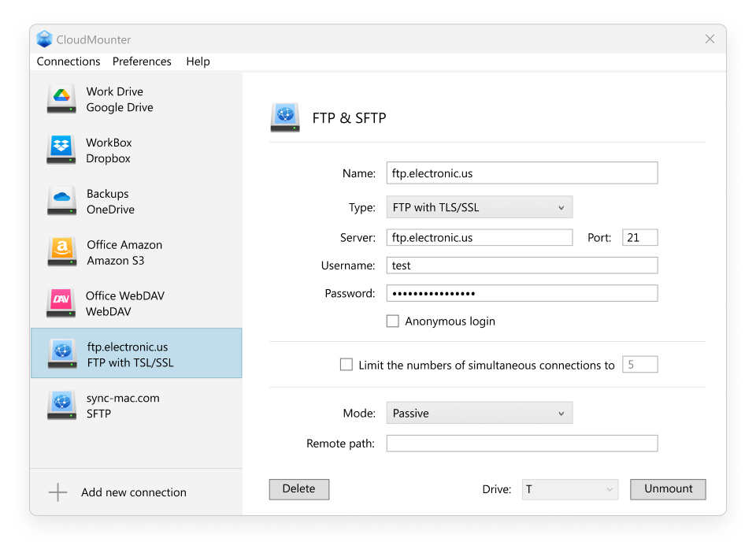This screenshot has height=542, width=756.
Task: Click the CloudMounter app logo in title bar
Action: point(45,39)
